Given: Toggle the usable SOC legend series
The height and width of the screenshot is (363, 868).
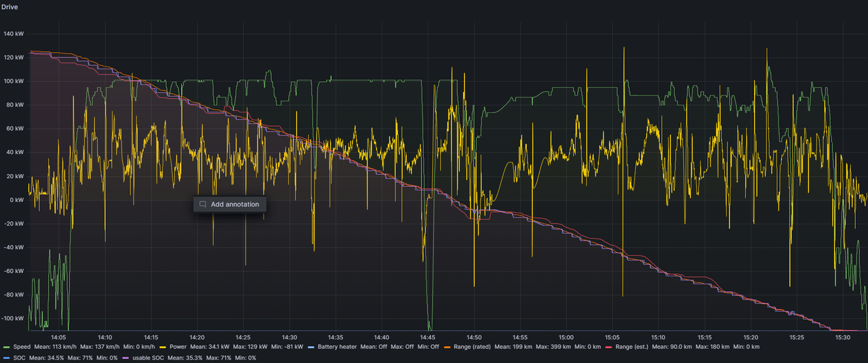Looking at the screenshot, I should pyautogui.click(x=148, y=358).
